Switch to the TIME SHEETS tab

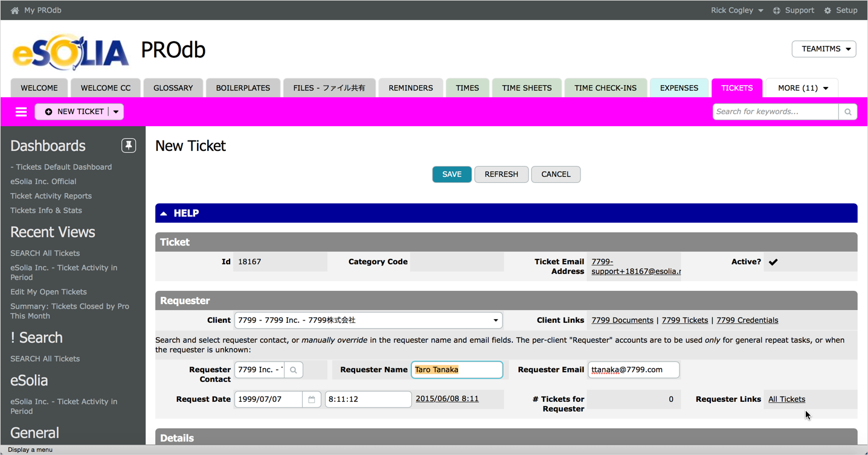click(x=527, y=88)
